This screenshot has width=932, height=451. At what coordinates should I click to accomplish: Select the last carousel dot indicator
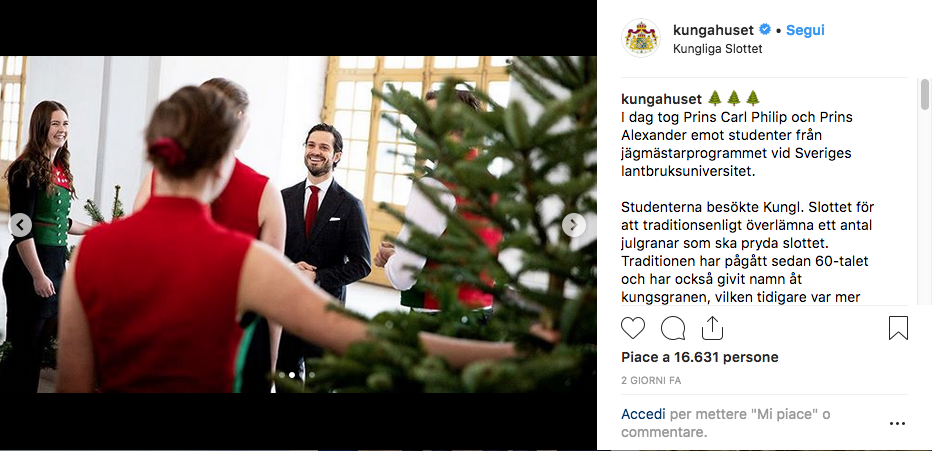pos(311,375)
